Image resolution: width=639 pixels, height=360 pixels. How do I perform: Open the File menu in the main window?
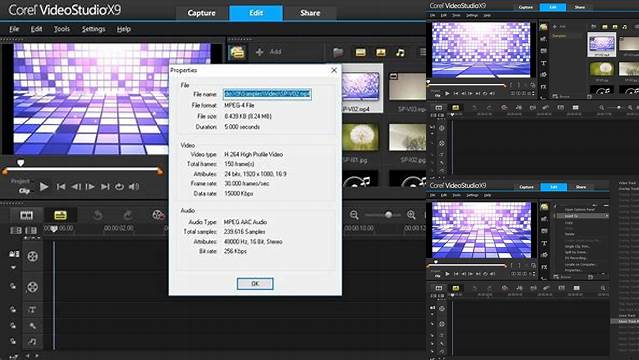pos(14,29)
